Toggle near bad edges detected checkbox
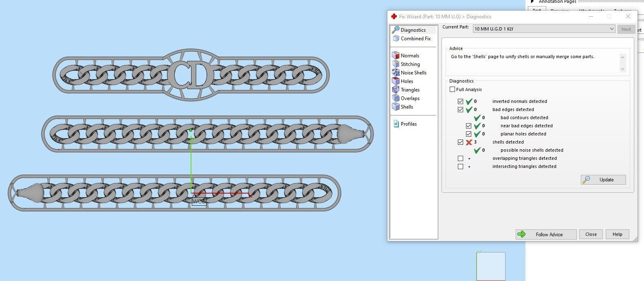 point(468,126)
